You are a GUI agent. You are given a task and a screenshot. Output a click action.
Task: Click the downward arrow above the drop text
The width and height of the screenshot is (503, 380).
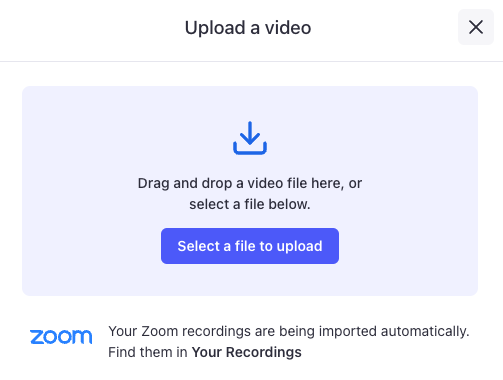250,133
